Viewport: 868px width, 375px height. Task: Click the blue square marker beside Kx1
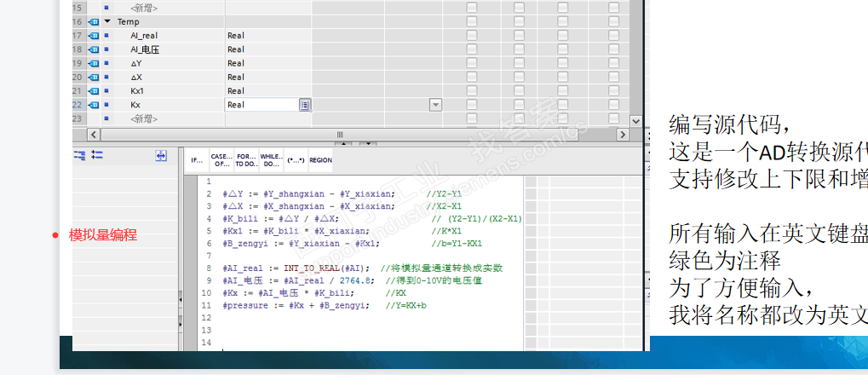[106, 91]
